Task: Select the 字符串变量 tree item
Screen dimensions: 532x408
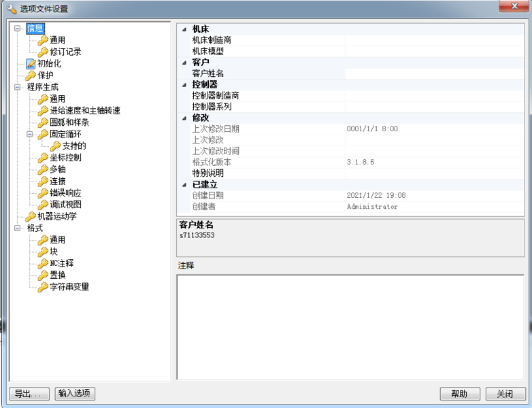Action: [x=69, y=287]
